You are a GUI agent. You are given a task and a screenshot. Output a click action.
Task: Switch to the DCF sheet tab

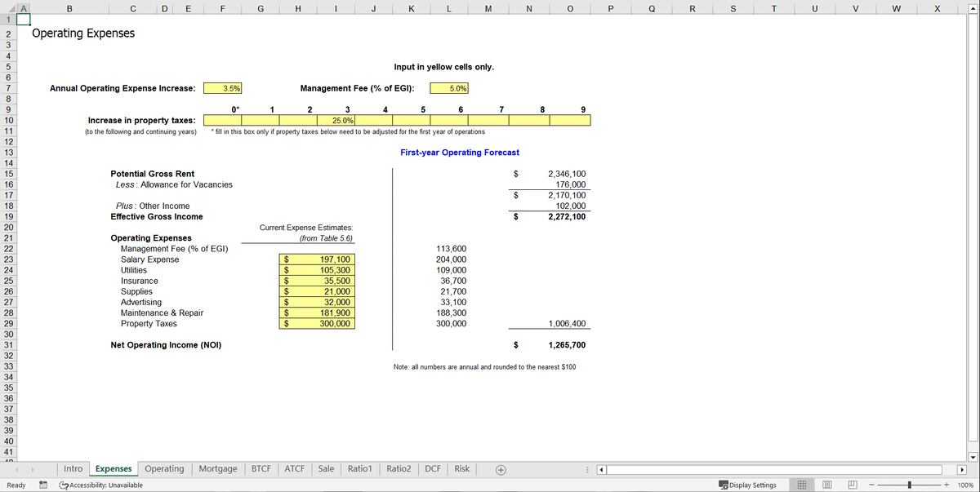pos(432,468)
